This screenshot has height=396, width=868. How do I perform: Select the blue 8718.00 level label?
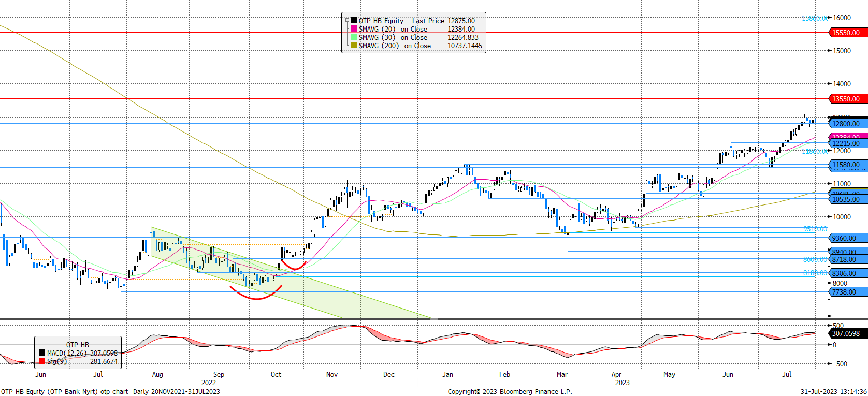(848, 259)
